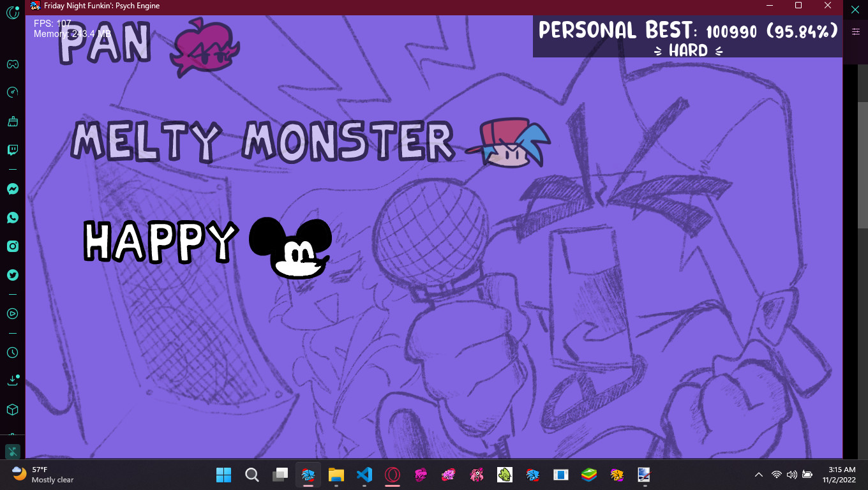Open Wi-Fi network settings in the tray
This screenshot has width=868, height=490.
point(777,475)
